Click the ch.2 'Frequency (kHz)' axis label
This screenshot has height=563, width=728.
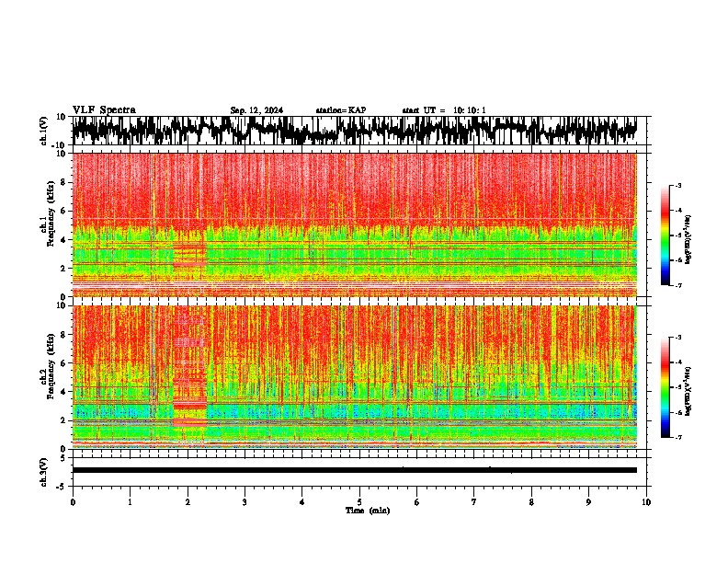coord(50,366)
